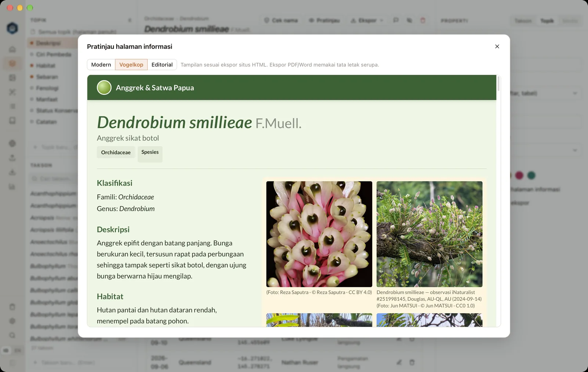This screenshot has width=588, height=372.
Task: Click the Orchidaceae family tag
Action: (116, 152)
